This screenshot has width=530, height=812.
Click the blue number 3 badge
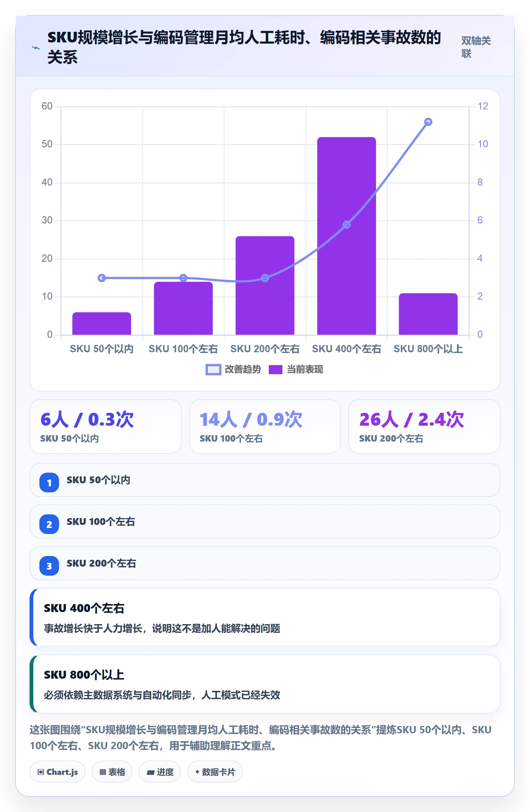[49, 566]
